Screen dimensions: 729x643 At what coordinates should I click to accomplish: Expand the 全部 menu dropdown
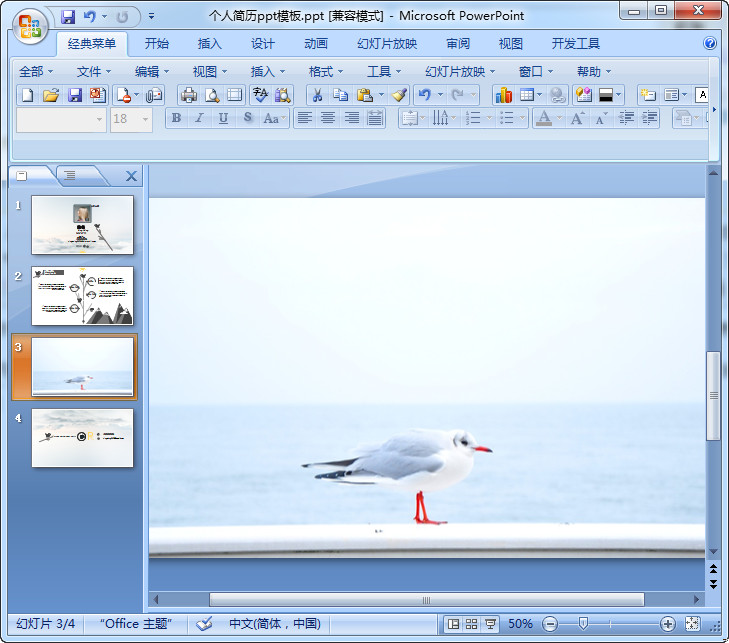pyautogui.click(x=36, y=72)
